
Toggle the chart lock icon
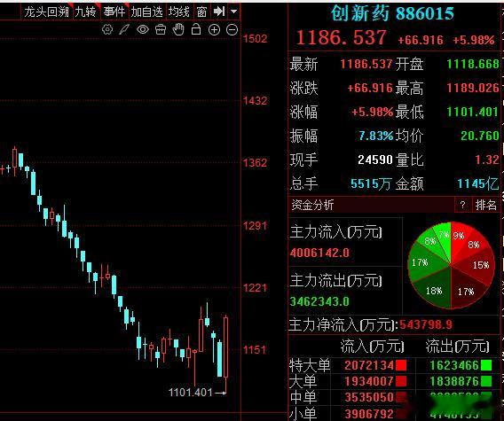click(196, 29)
